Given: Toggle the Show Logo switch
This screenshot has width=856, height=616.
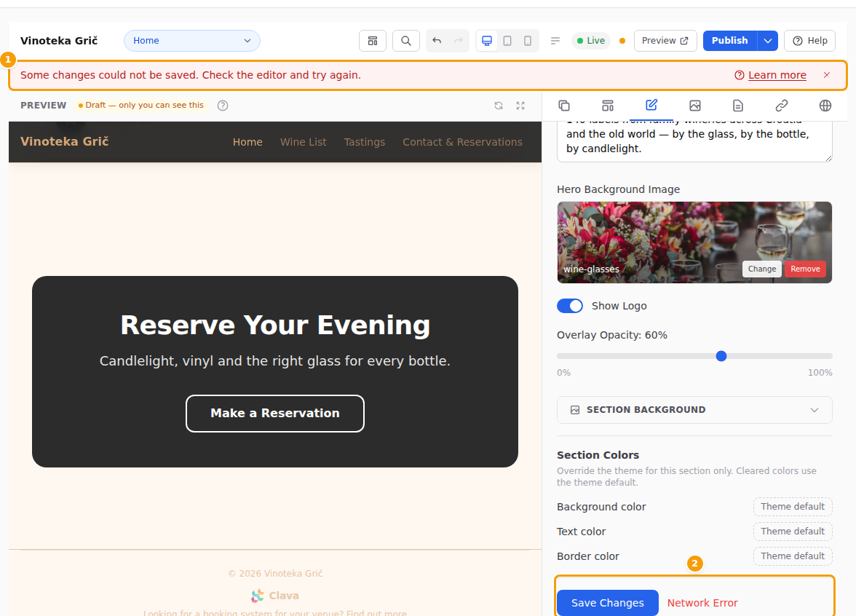Looking at the screenshot, I should 570,306.
